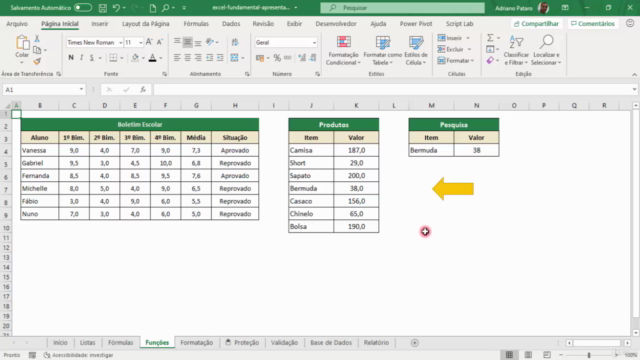
Task: Select the Bermuda cell in Pesquisa table
Action: pyautogui.click(x=431, y=150)
